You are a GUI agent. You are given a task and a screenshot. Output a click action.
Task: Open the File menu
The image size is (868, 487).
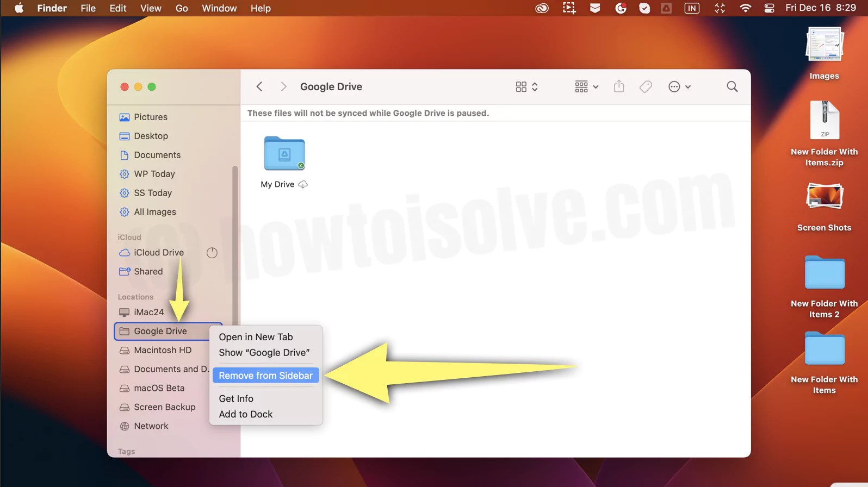point(88,8)
